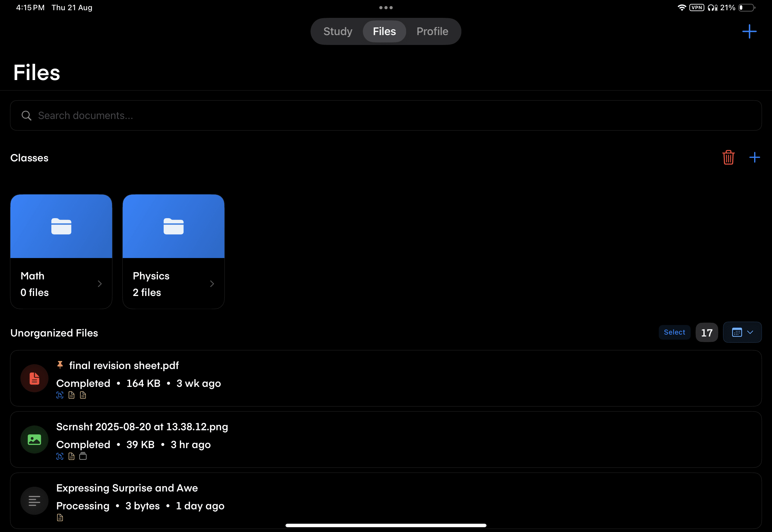The image size is (772, 532).
Task: Tap orange document icon under Expressing Surprise
Action: (x=60, y=518)
